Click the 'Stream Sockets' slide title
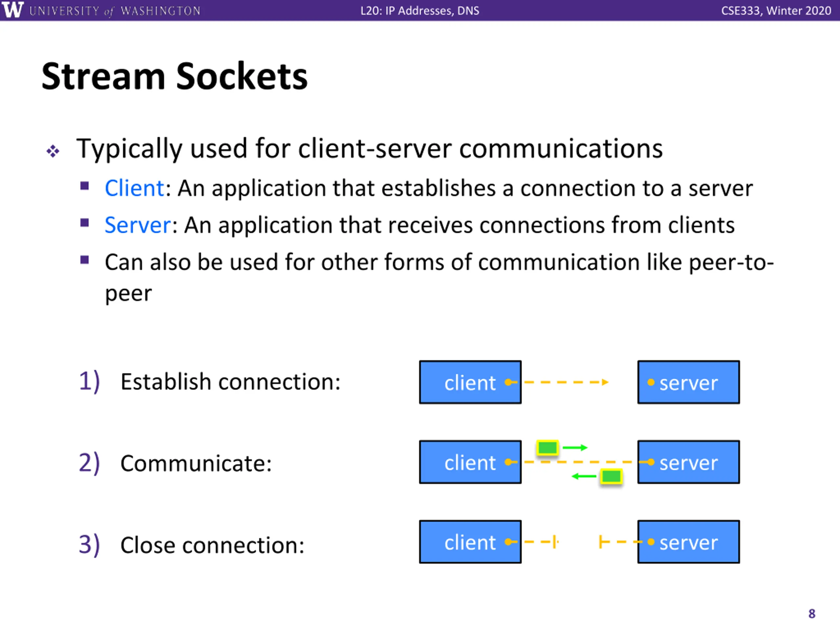The height and width of the screenshot is (630, 840). pyautogui.click(x=175, y=76)
